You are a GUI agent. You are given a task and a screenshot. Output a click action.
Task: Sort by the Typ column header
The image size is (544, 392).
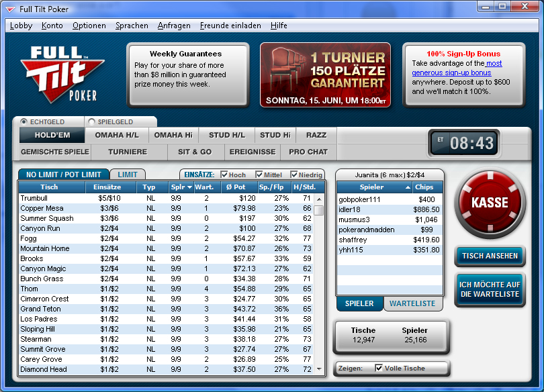tap(152, 187)
